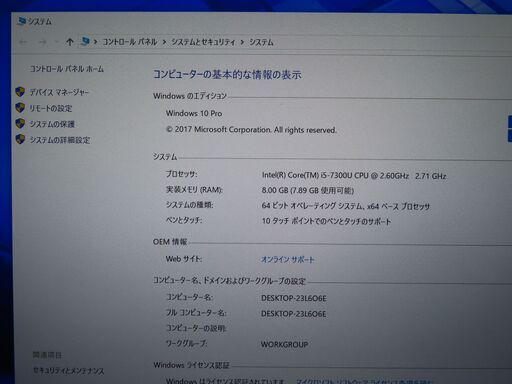Screen dimensions: 512x384
Task: Expand the chevron after システムとセキュリティ
Action: click(242, 42)
